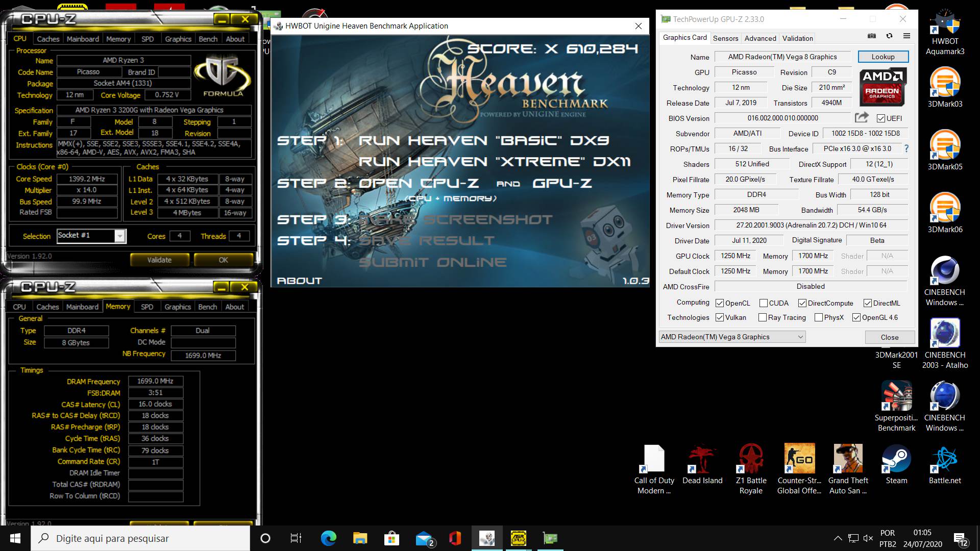The width and height of the screenshot is (980, 551).
Task: Open the 3DMark2001 SE desktop shortcut
Action: click(x=896, y=360)
